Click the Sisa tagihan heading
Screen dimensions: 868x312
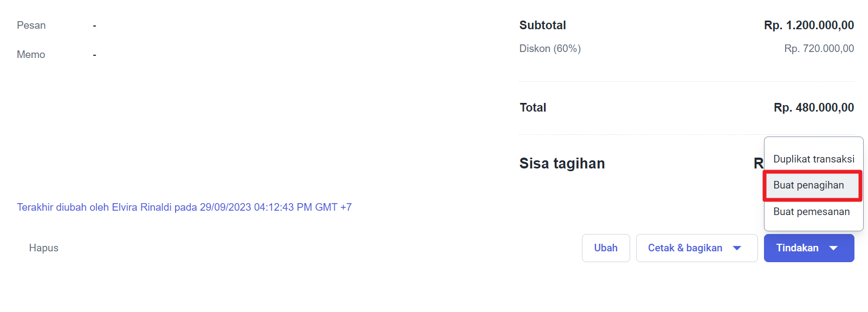(x=562, y=164)
